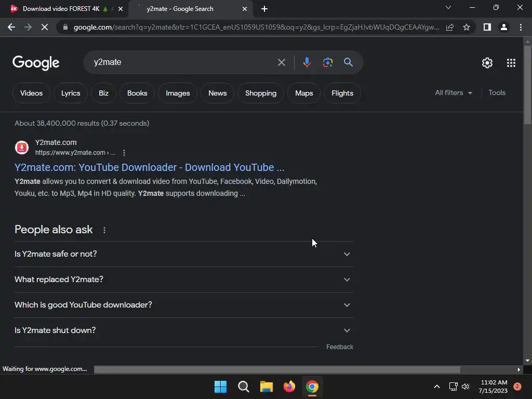Show hidden system tray icons
Image resolution: width=532 pixels, height=399 pixels.
pos(437,387)
